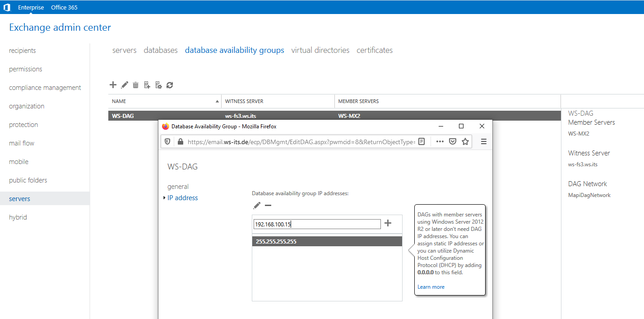Screen dimensions: 644x319
Task: Open certificates tab
Action: 375,50
